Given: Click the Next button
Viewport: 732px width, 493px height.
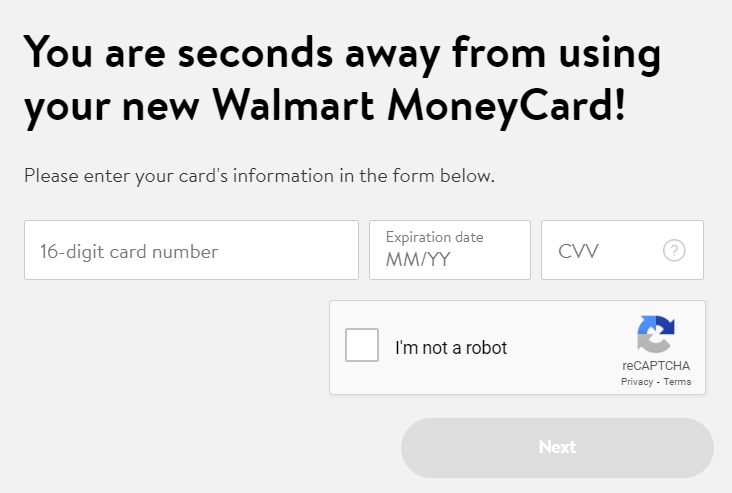Looking at the screenshot, I should [557, 448].
